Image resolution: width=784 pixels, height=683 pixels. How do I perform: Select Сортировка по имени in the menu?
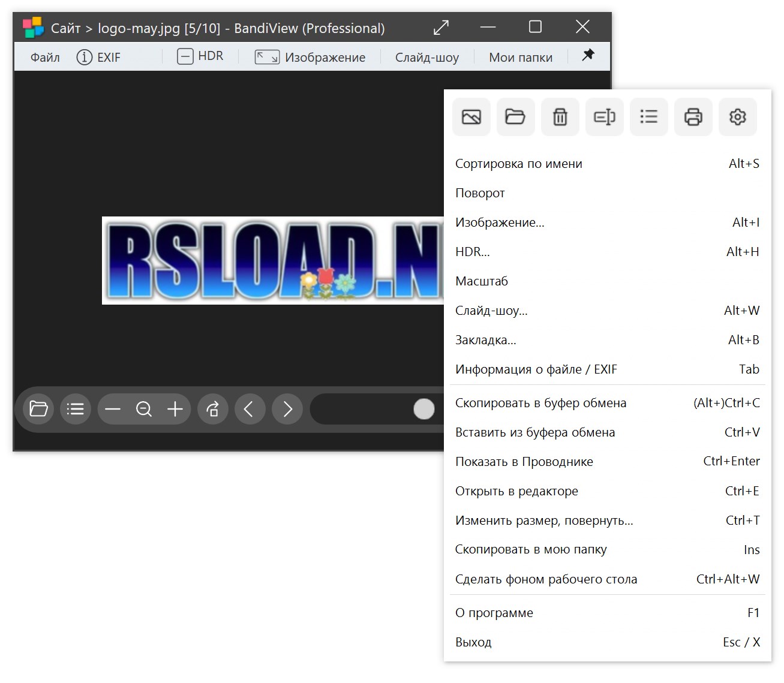pos(519,163)
